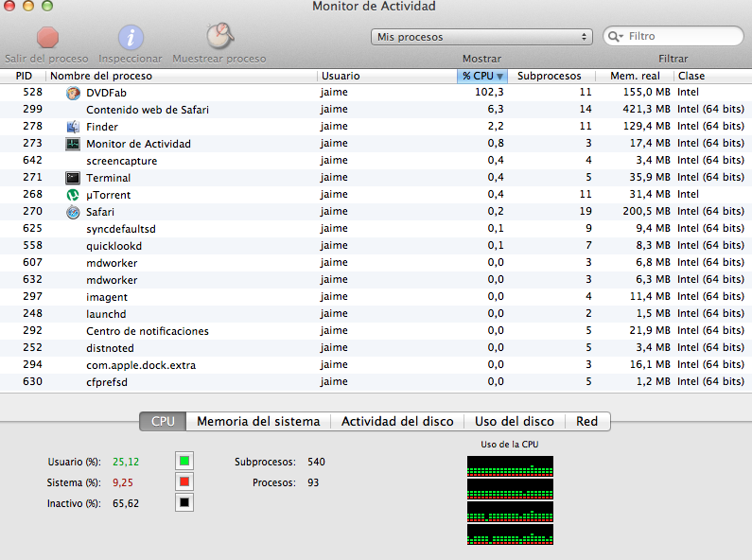Click the green Usuario color swatch
The height and width of the screenshot is (560, 752).
tap(184, 462)
